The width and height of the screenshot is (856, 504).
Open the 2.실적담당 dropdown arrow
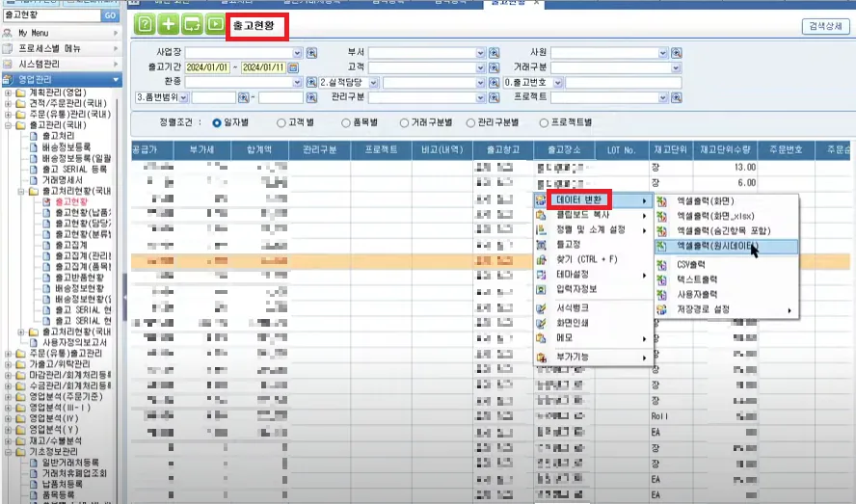tap(374, 83)
